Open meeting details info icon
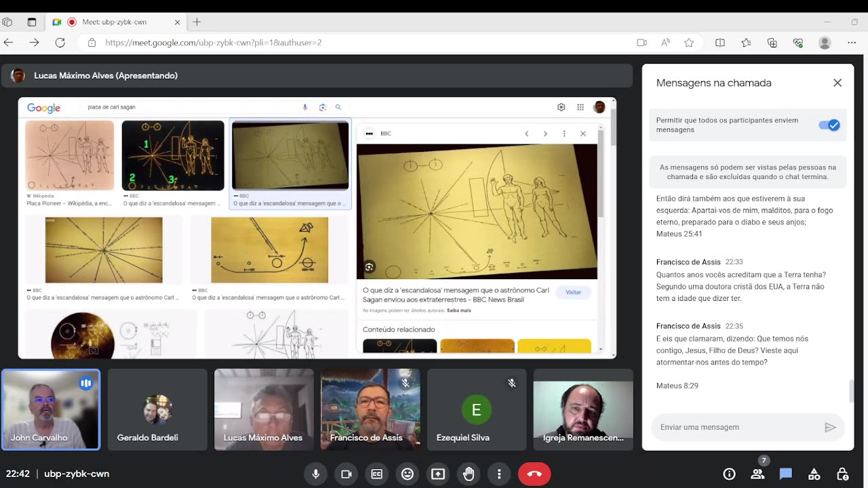The height and width of the screenshot is (488, 868). tap(729, 474)
